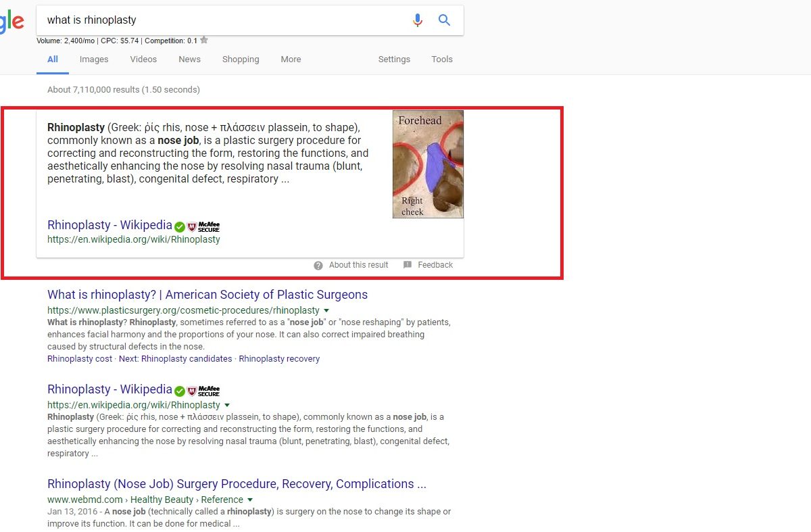Click the Forehead diagram thumbnail image

point(428,164)
